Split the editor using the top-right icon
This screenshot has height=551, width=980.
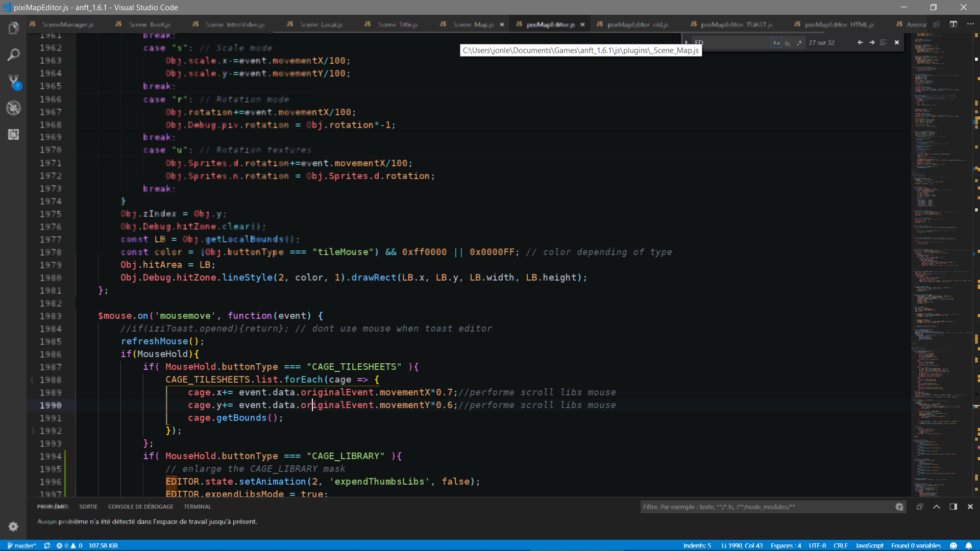pyautogui.click(x=953, y=24)
